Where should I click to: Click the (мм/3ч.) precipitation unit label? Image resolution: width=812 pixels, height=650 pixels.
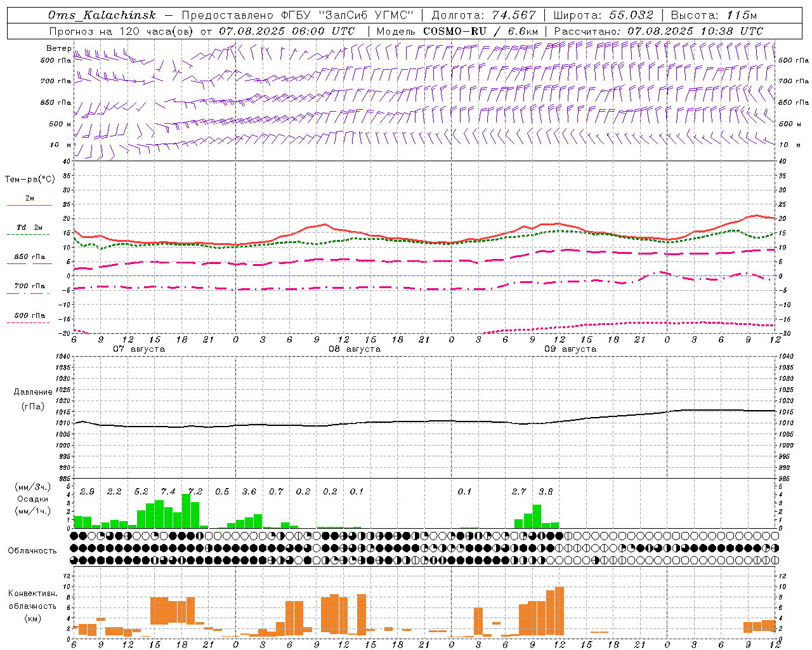tap(33, 487)
